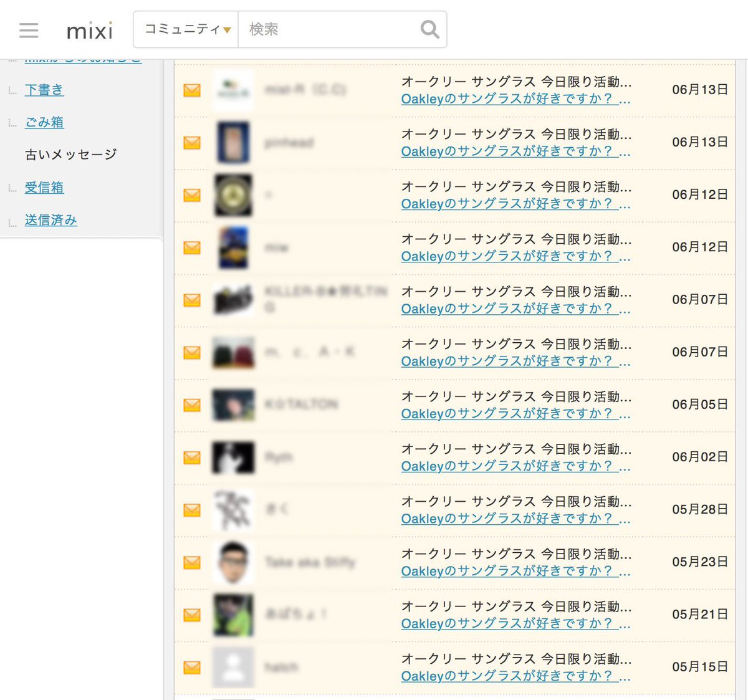Open the 下書き drafts folder
Viewport: 748px width, 700px height.
(x=44, y=90)
